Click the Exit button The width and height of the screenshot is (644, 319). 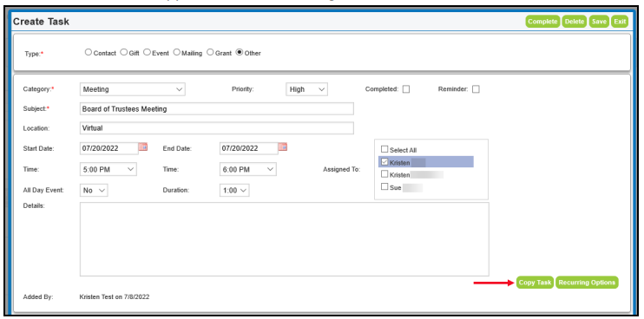point(620,22)
